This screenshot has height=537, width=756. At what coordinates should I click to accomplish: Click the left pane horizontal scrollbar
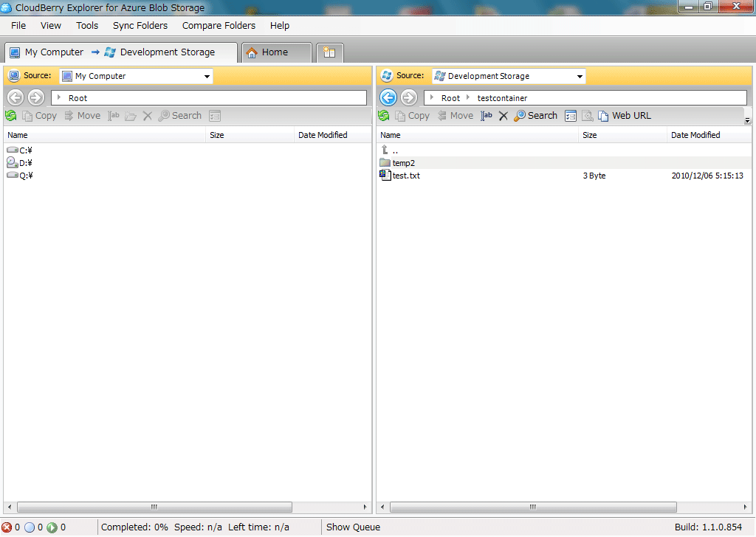[154, 507]
